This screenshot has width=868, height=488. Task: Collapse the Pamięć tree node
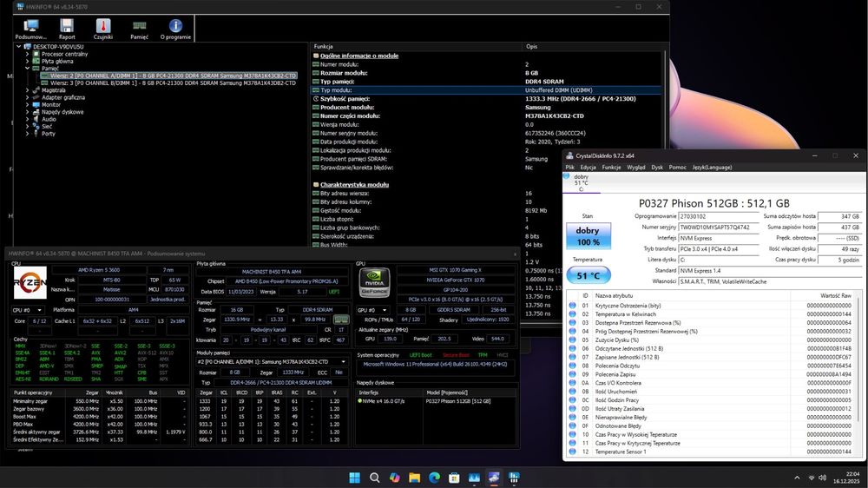tap(27, 69)
